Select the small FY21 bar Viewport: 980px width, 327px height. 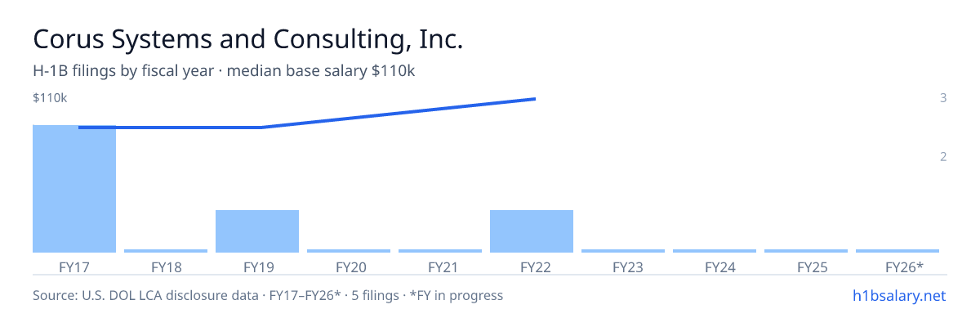tap(440, 251)
